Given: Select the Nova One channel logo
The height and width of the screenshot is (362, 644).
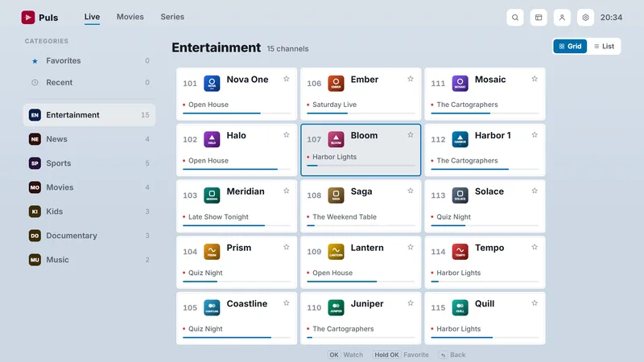Looking at the screenshot, I should 212,84.
